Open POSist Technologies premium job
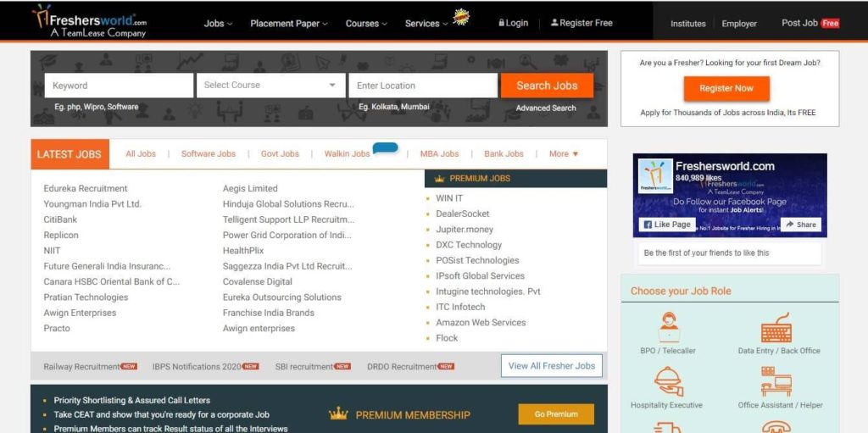Viewport: 868px width, 433px height. pos(478,259)
